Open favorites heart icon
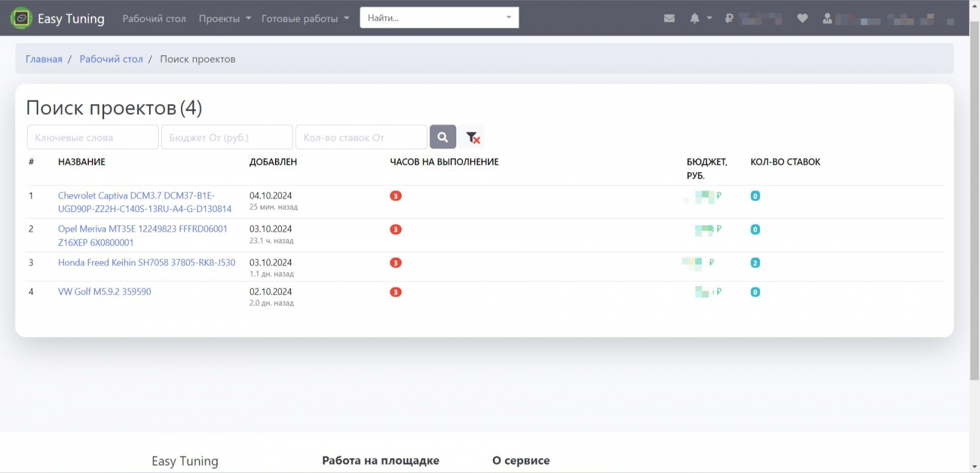 [802, 18]
